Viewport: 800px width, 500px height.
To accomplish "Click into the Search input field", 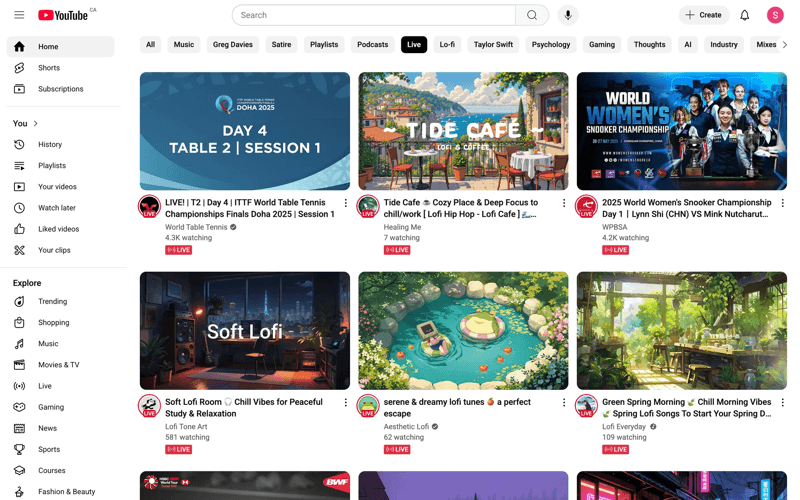I will (x=374, y=15).
